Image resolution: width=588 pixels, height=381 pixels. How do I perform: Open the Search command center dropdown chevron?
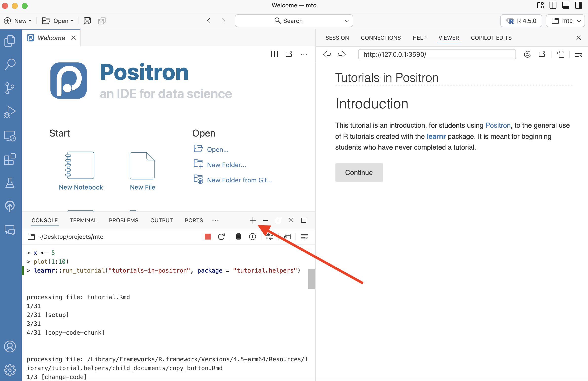347,21
